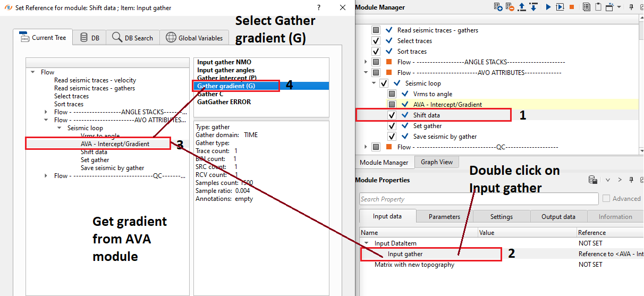Move module down with the down arrow icon
The image size is (644, 296).
click(533, 7)
